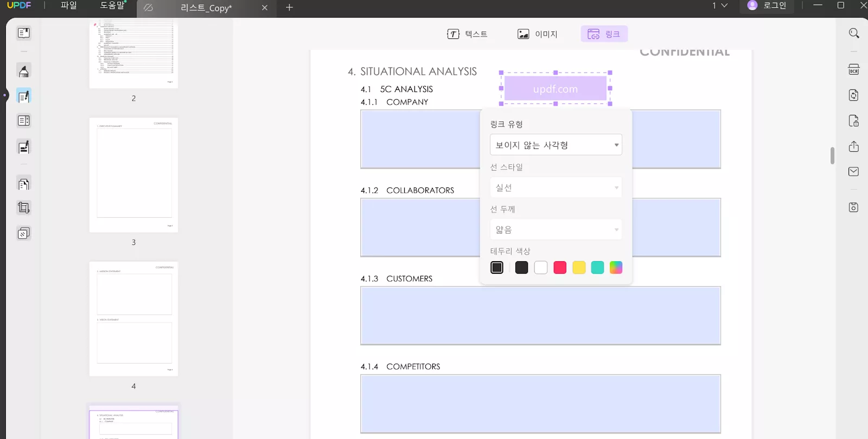
Task: Open the Form preparation tool in sidebar
Action: pyautogui.click(x=24, y=121)
